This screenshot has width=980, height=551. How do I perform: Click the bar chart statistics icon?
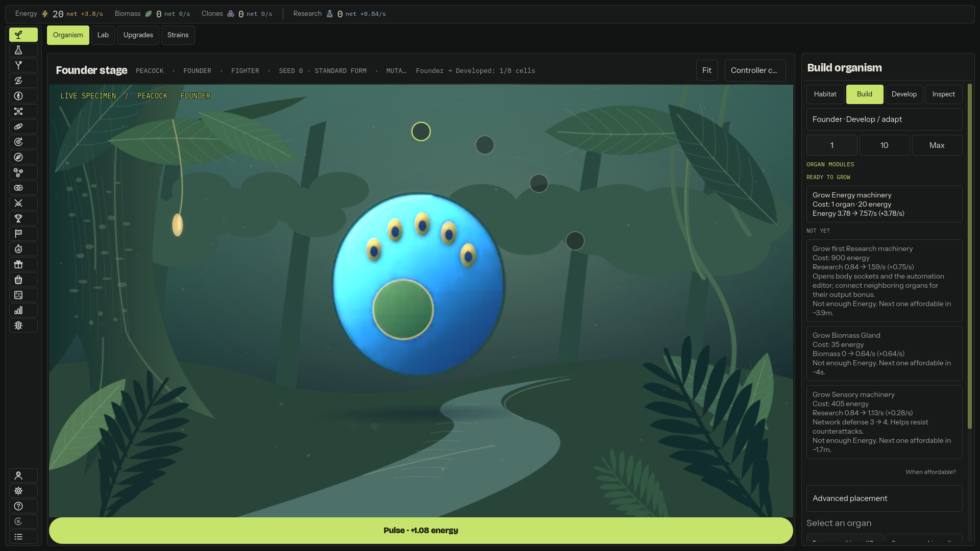(x=23, y=310)
